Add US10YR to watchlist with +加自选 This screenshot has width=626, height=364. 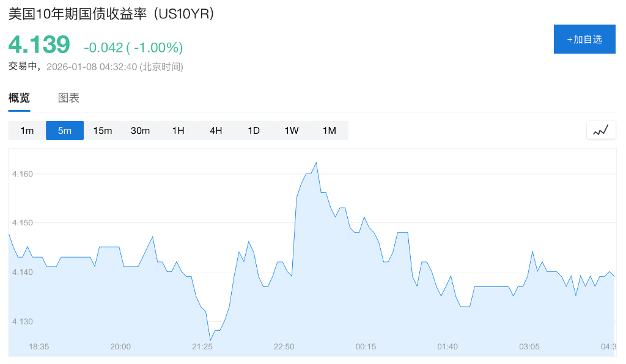coord(584,40)
